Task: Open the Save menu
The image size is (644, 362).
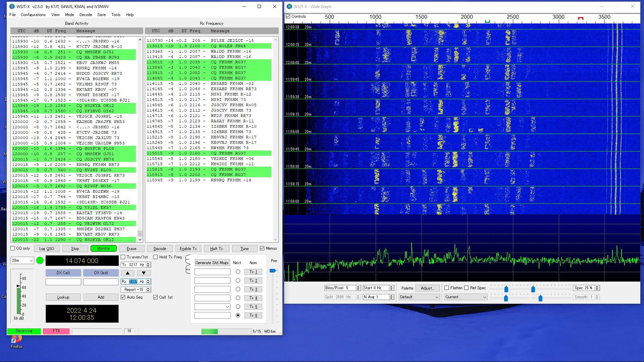Action: point(101,15)
